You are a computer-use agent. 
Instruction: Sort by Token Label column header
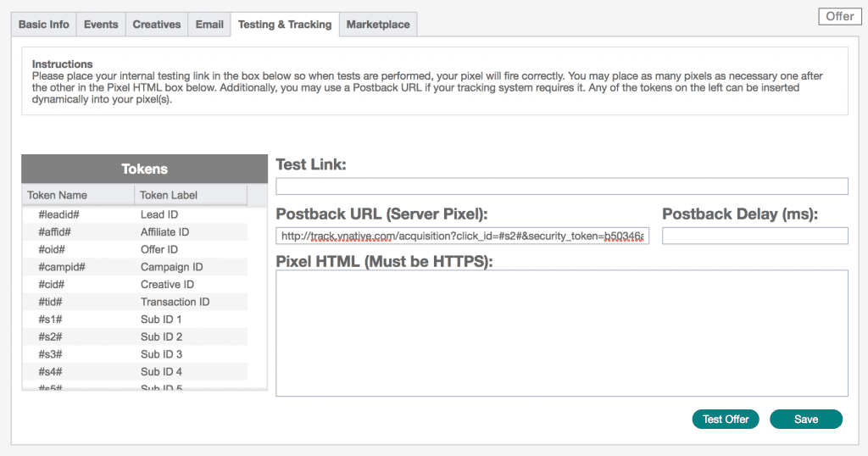[x=190, y=195]
